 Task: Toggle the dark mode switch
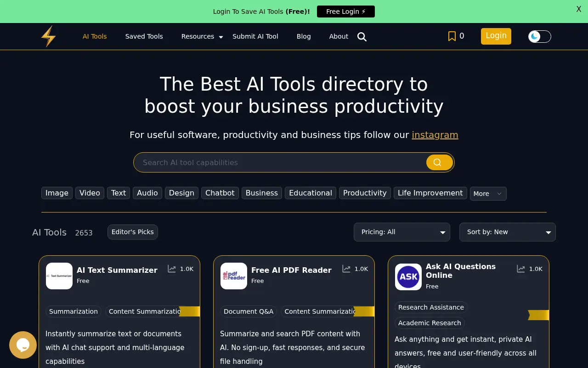tap(539, 36)
